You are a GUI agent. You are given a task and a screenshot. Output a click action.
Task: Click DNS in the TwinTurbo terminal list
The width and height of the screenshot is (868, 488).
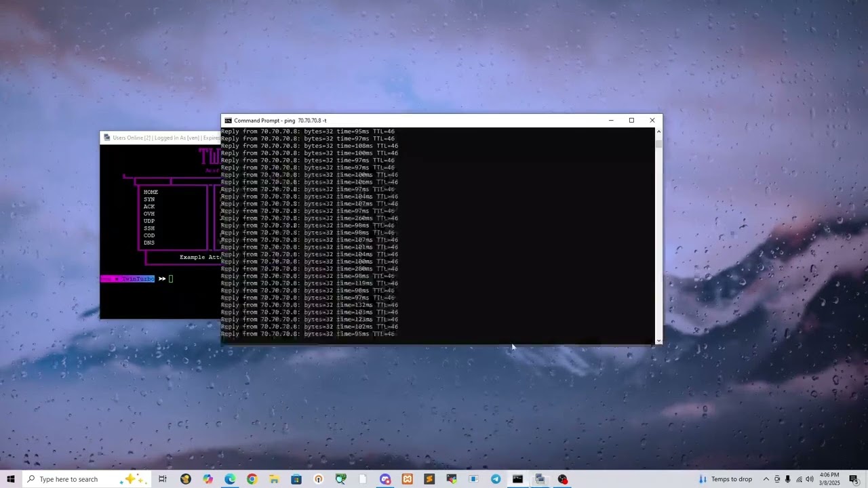pyautogui.click(x=149, y=243)
